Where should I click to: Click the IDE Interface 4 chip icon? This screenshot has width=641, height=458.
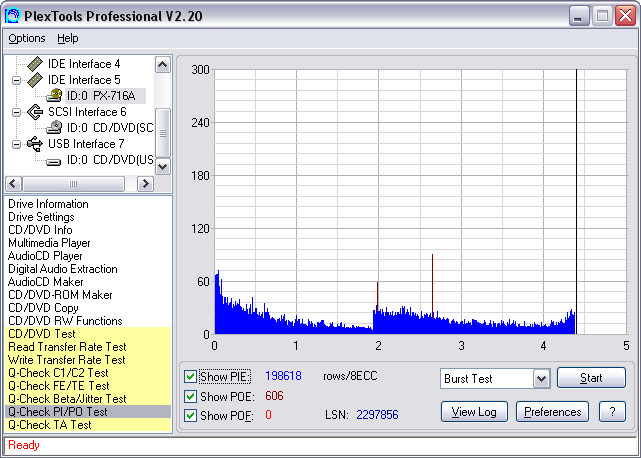coord(35,64)
